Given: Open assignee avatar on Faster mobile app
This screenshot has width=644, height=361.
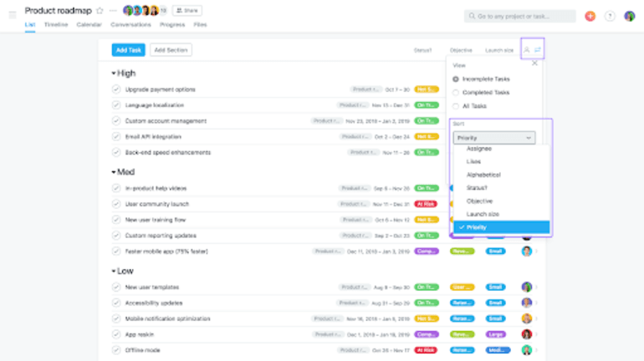Looking at the screenshot, I should click(527, 251).
